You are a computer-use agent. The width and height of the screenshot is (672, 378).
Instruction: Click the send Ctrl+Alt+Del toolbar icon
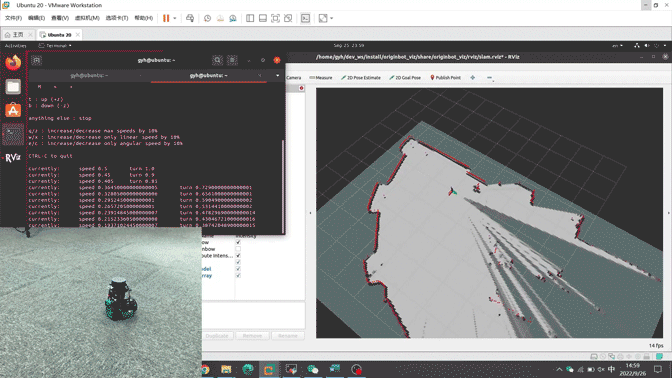[190, 18]
